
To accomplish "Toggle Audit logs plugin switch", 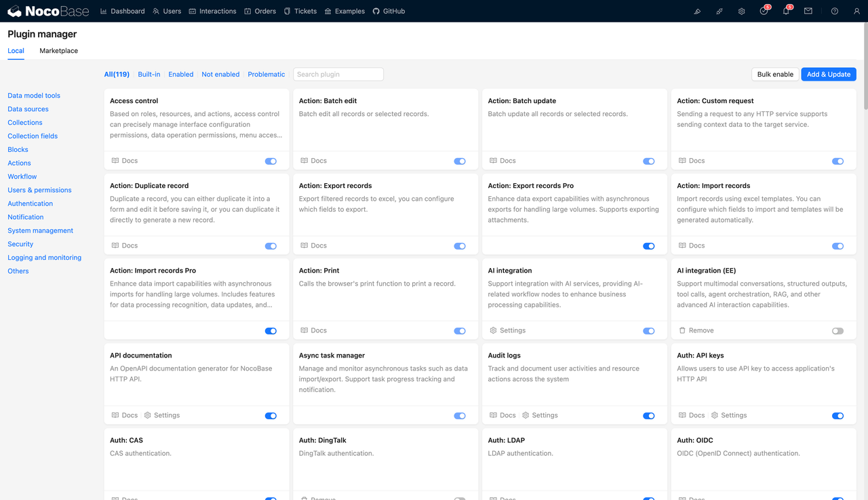I will [x=649, y=416].
